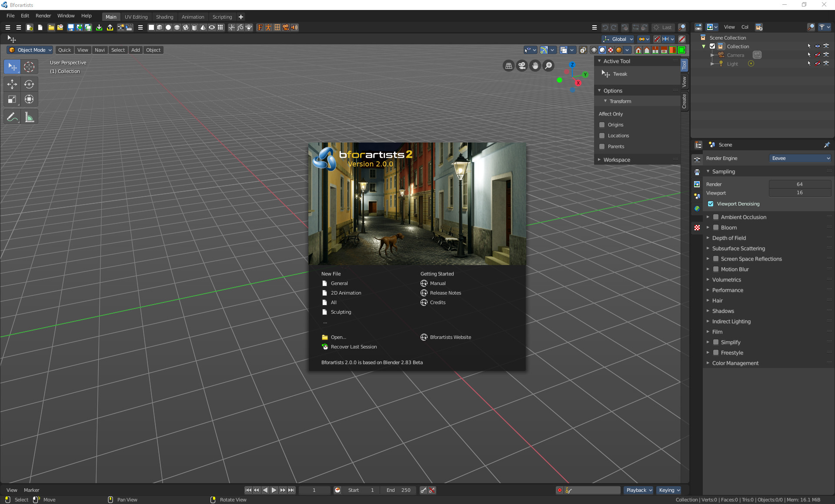The height and width of the screenshot is (504, 835).
Task: Click the Animation playback start button
Action: coord(273,490)
